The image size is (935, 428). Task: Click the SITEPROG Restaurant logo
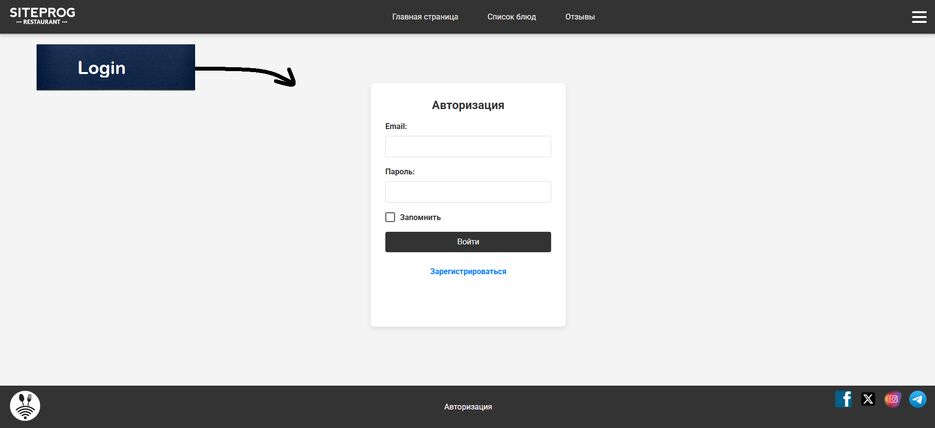point(42,15)
